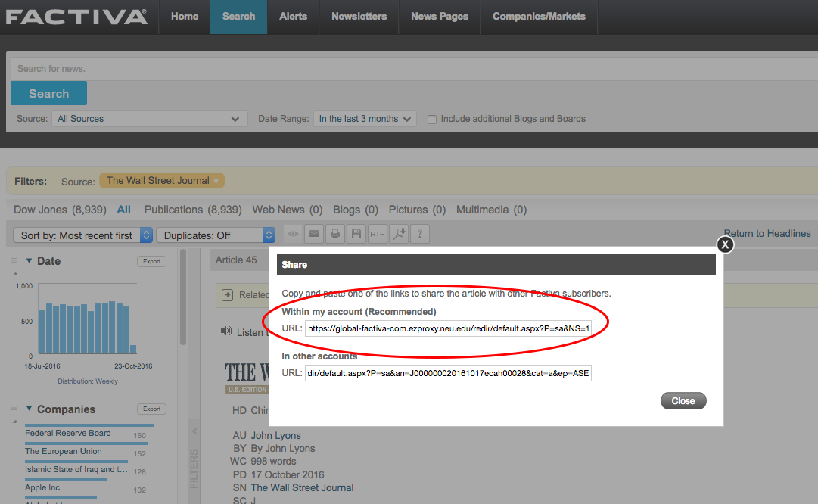Click Islamic State of Iraq company filter
This screenshot has height=504, width=818.
76,469
